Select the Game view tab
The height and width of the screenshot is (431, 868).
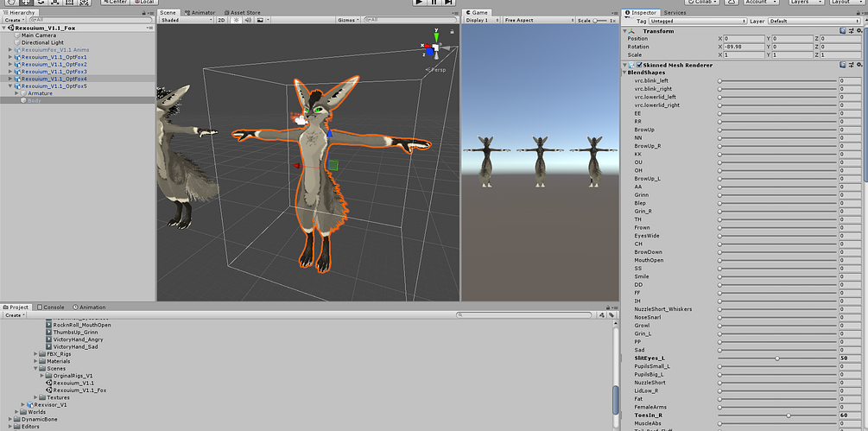pyautogui.click(x=476, y=12)
